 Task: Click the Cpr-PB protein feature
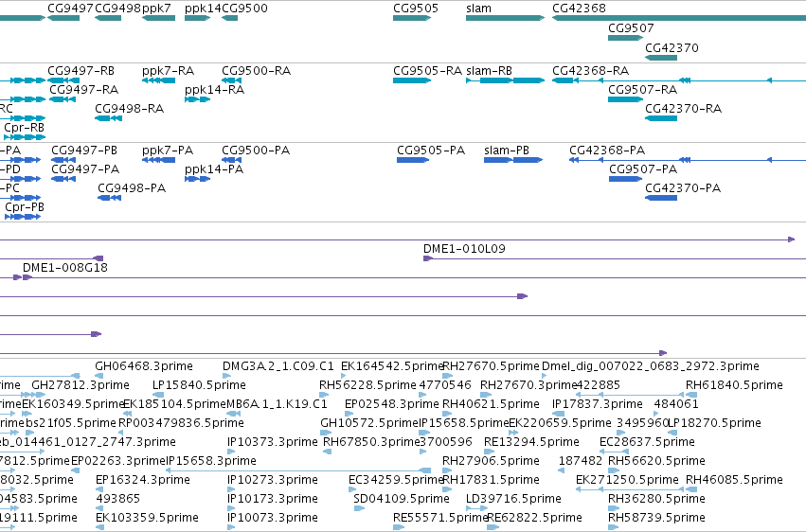tap(23, 217)
